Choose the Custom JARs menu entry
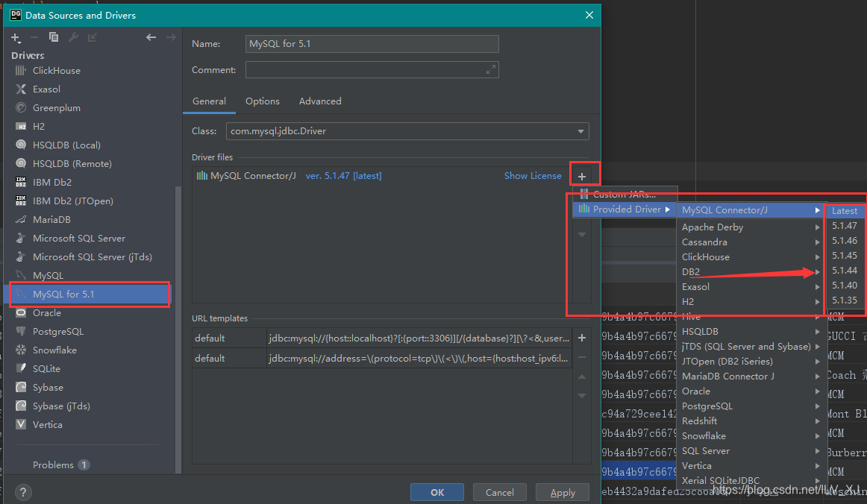This screenshot has height=504, width=867. pos(625,194)
